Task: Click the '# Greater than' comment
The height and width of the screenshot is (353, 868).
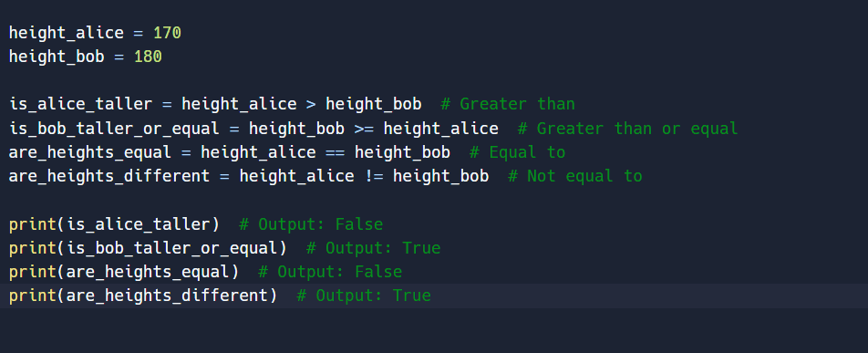Action: pyautogui.click(x=508, y=104)
